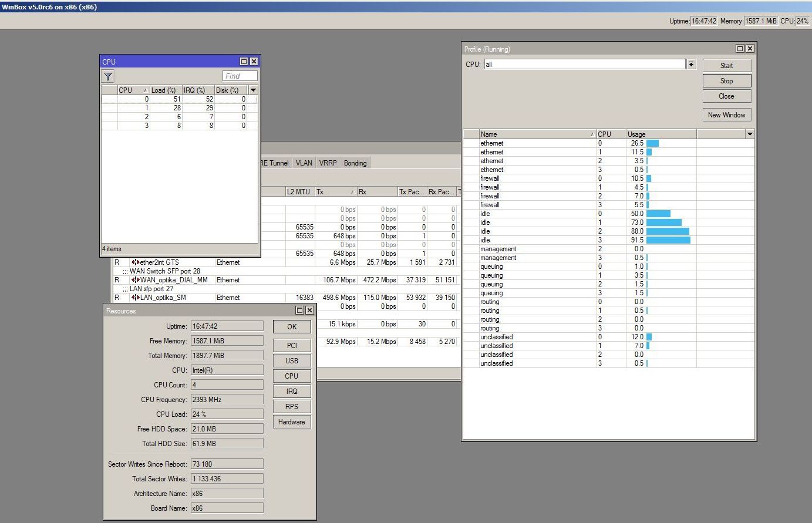The image size is (812, 523).
Task: Click the top bar Memory indicator
Action: [x=761, y=21]
